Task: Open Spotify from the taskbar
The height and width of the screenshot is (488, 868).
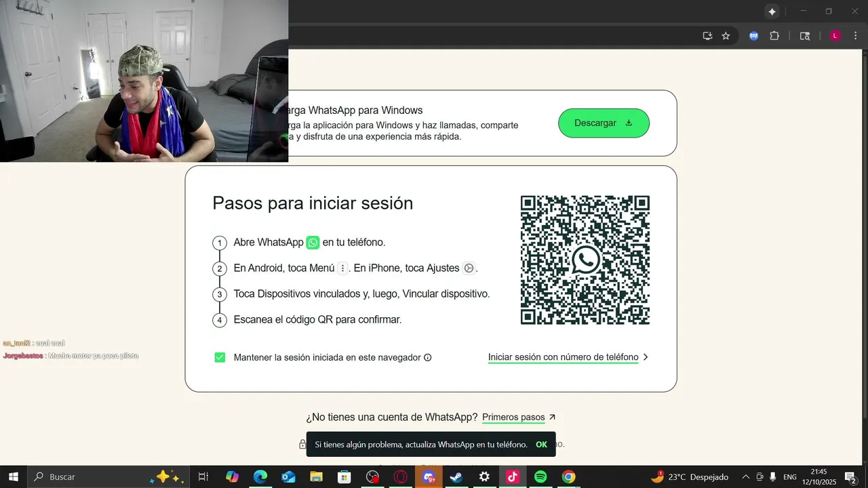Action: [x=540, y=477]
